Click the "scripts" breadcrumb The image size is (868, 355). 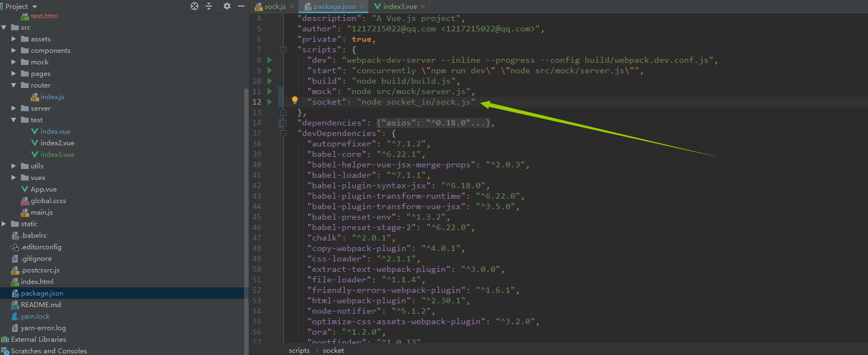[x=299, y=351]
